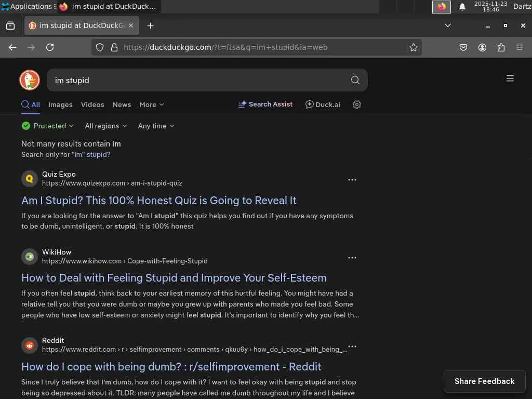Screen dimensions: 532x399
Task: Open a new browser tab
Action: [x=150, y=26]
